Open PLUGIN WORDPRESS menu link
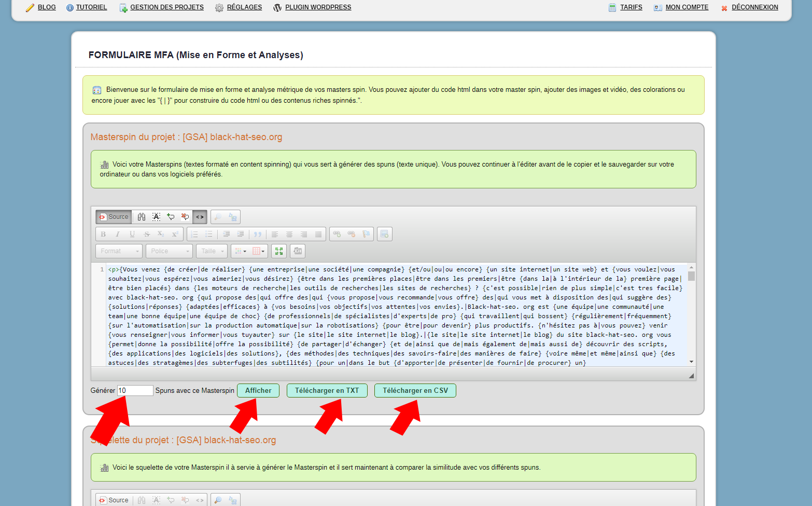Screen dimensions: 812x506 click(318, 7)
